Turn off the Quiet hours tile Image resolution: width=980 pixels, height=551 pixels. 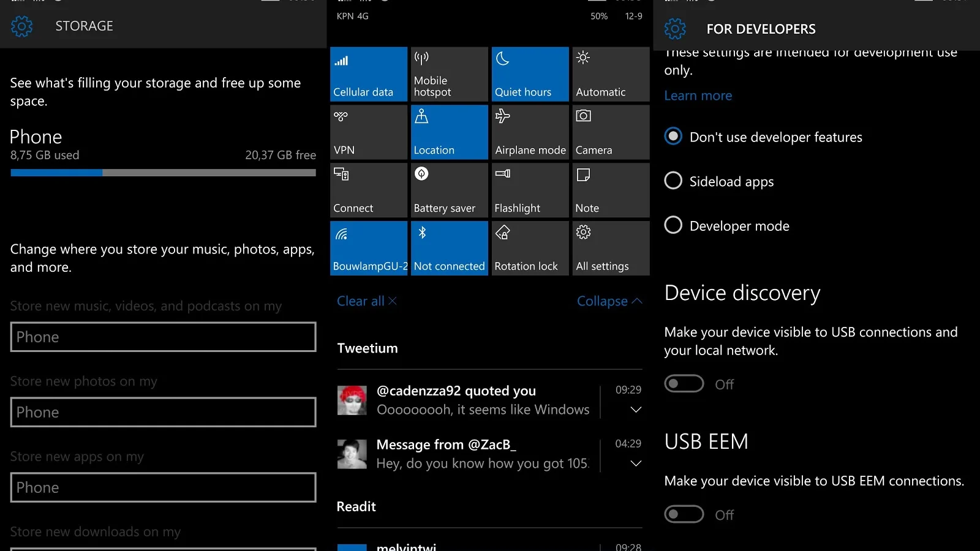[530, 74]
